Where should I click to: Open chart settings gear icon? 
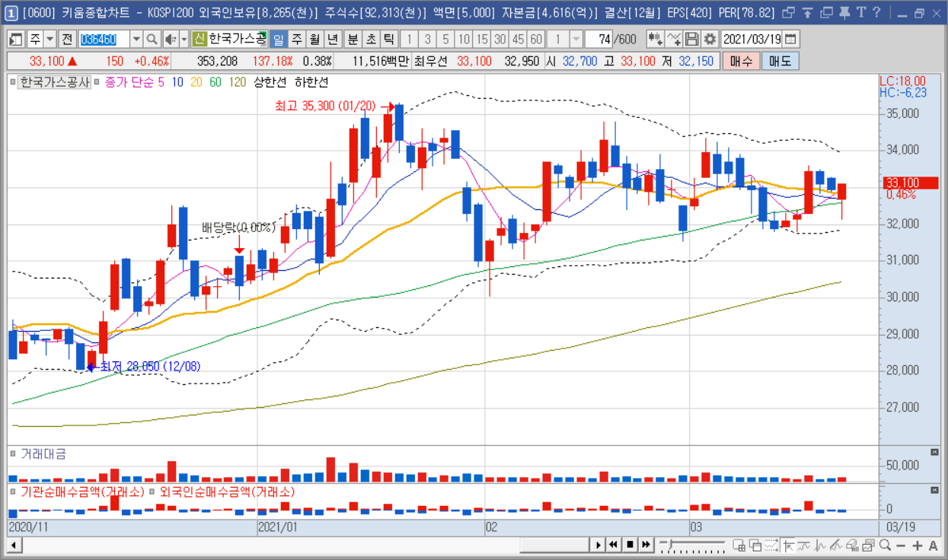pyautogui.click(x=710, y=40)
